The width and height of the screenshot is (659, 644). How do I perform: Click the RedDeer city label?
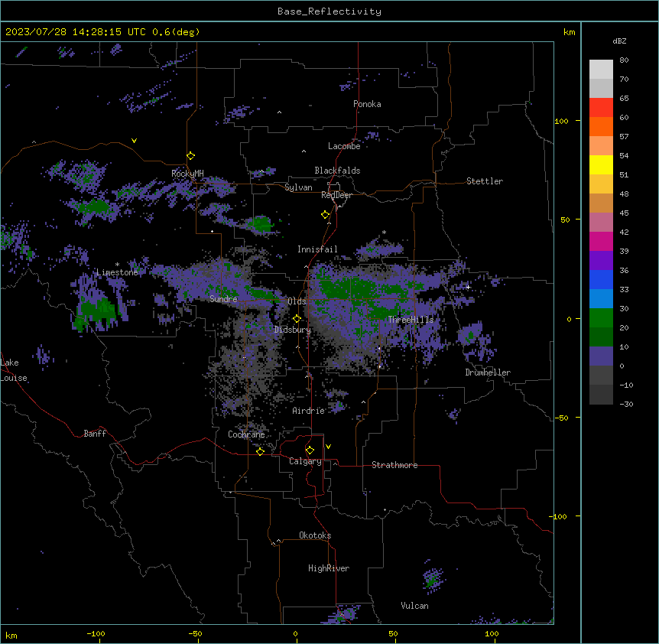tap(336, 195)
